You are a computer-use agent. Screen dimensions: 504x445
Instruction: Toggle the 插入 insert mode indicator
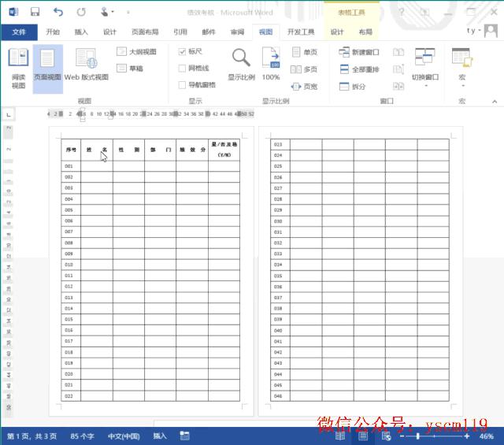click(x=160, y=436)
